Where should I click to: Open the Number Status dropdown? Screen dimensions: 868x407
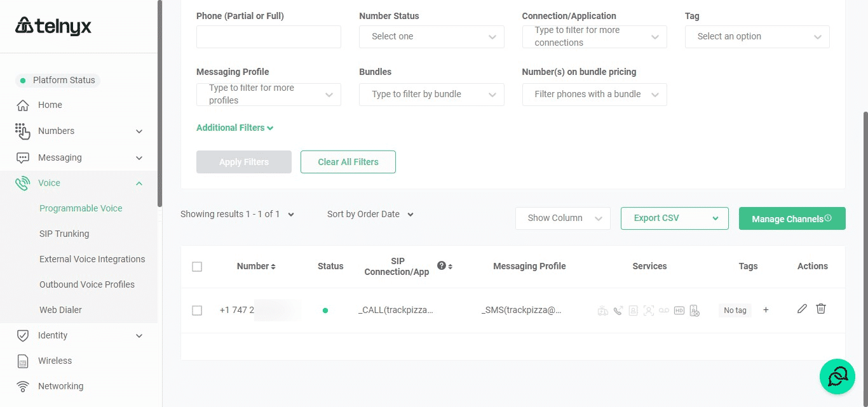431,37
